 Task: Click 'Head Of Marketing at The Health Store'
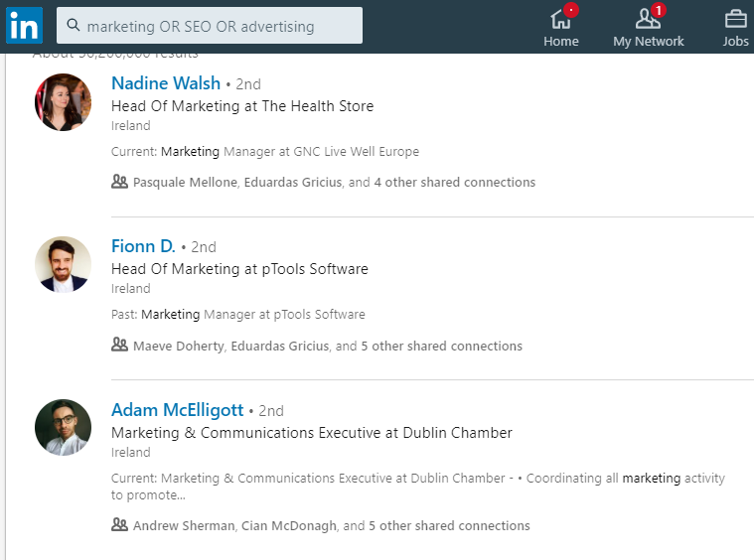[242, 106]
